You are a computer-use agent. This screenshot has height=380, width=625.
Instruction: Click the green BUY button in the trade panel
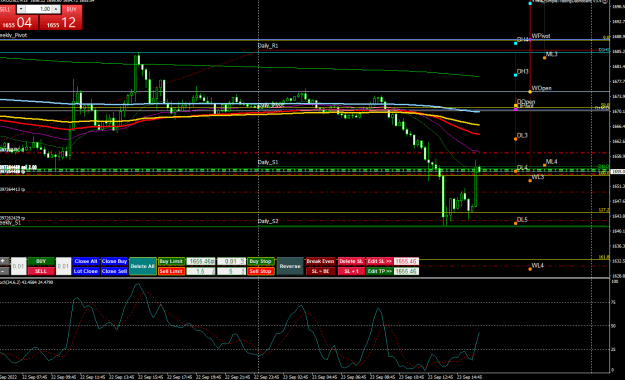[x=41, y=262]
